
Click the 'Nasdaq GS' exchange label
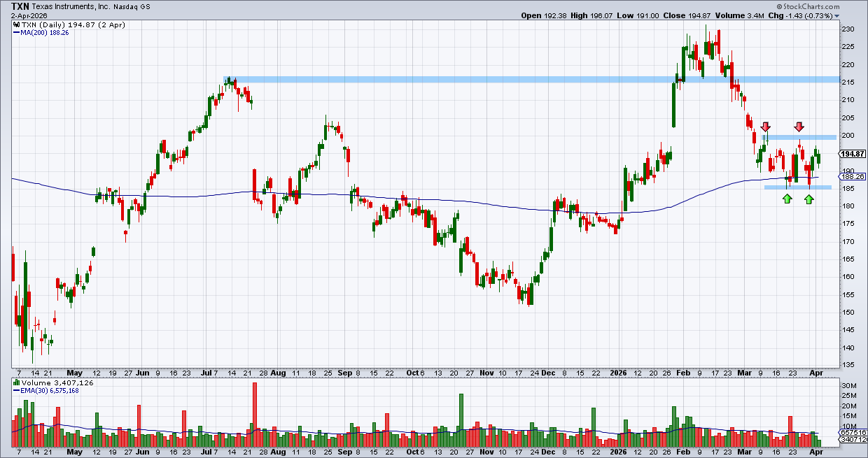pos(130,6)
